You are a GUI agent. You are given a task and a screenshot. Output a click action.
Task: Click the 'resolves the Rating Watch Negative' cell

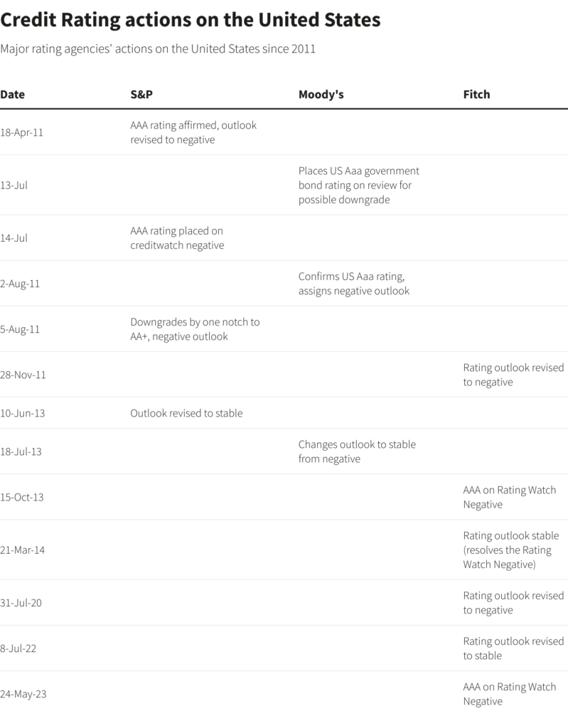[511, 550]
